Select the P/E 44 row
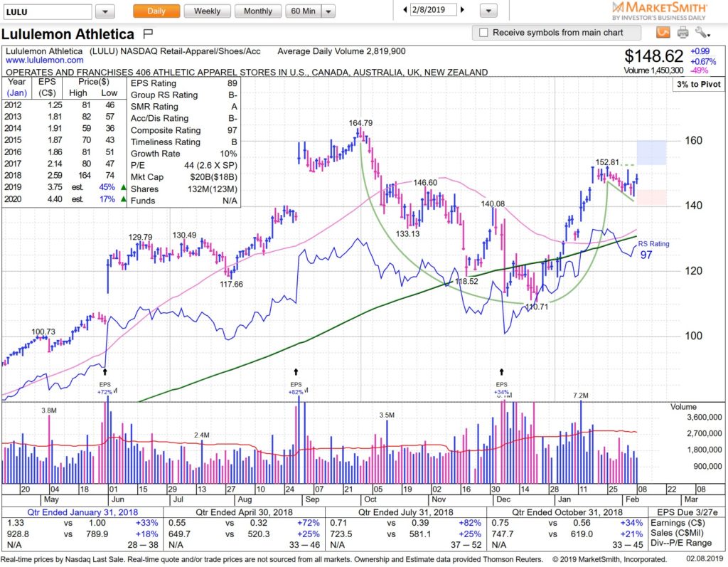The image size is (728, 567). [184, 166]
